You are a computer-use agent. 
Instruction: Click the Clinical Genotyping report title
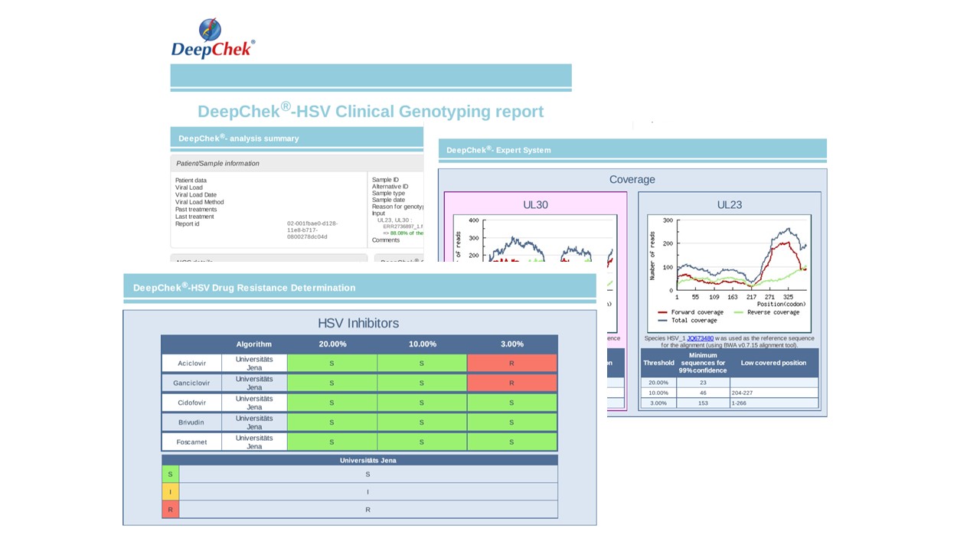tap(371, 111)
